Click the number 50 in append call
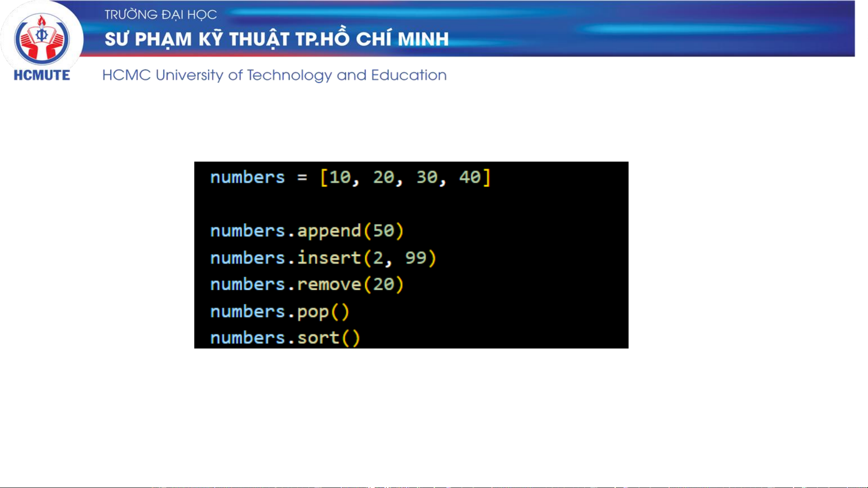 click(383, 231)
